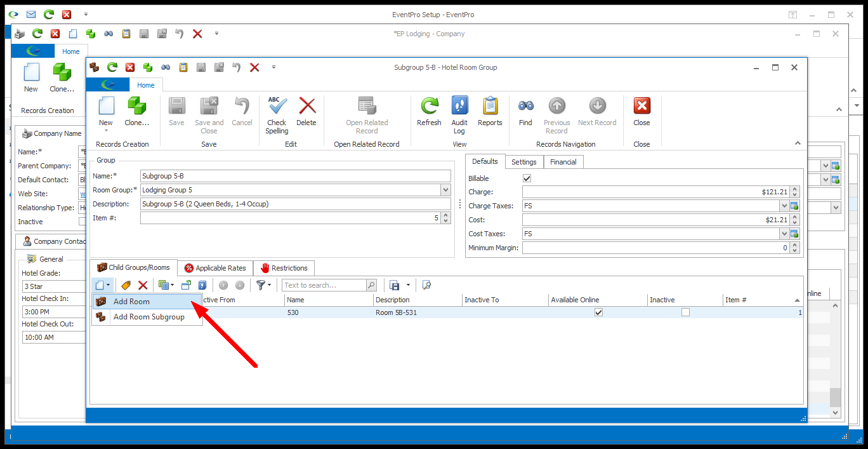Image resolution: width=868 pixels, height=449 pixels.
Task: Choose Add Room Subgroup menu entry
Action: click(x=147, y=317)
